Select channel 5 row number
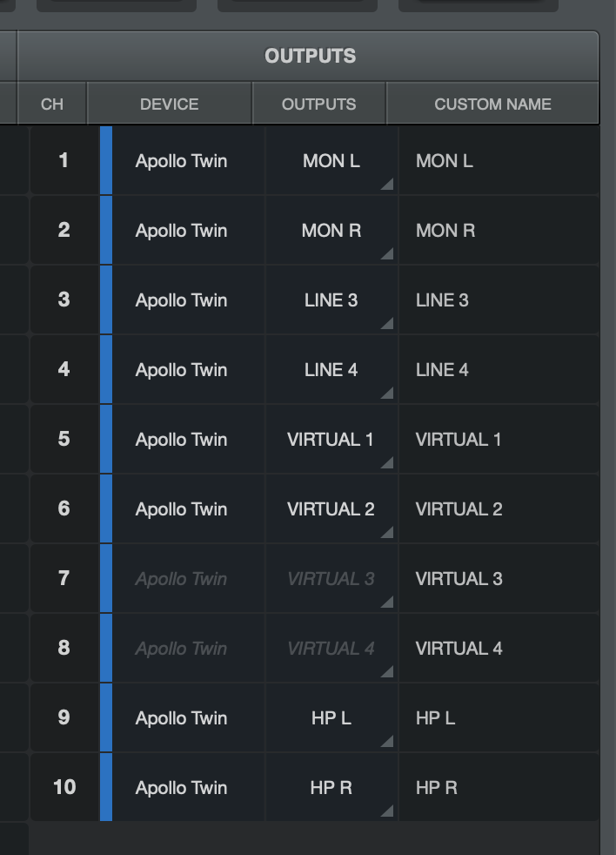Image resolution: width=616 pixels, height=855 pixels. click(64, 440)
